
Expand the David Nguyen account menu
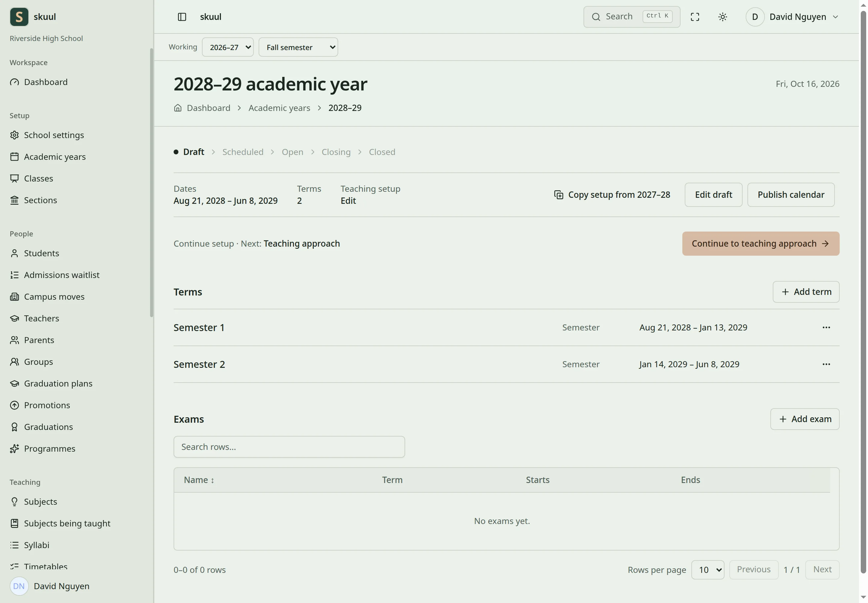point(792,17)
